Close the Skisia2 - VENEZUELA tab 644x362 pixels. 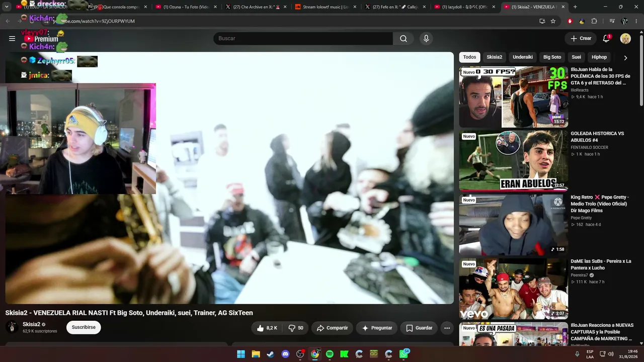(x=563, y=7)
